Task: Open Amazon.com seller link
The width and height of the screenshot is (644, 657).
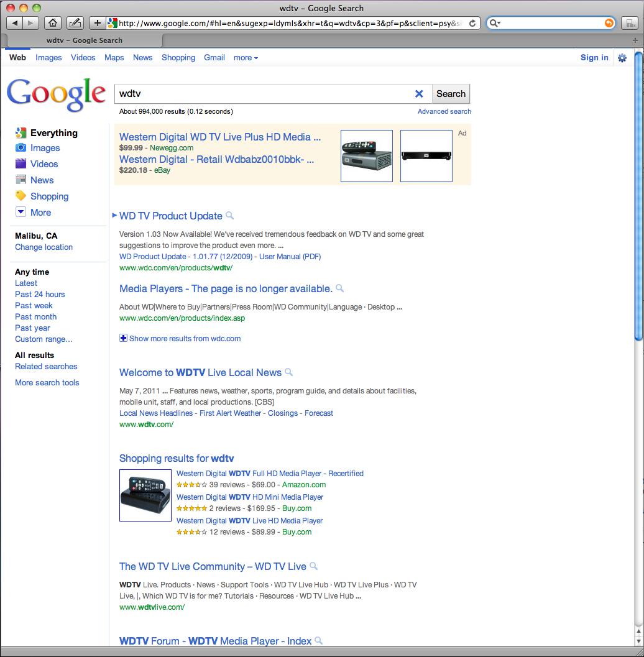Action: tap(304, 485)
